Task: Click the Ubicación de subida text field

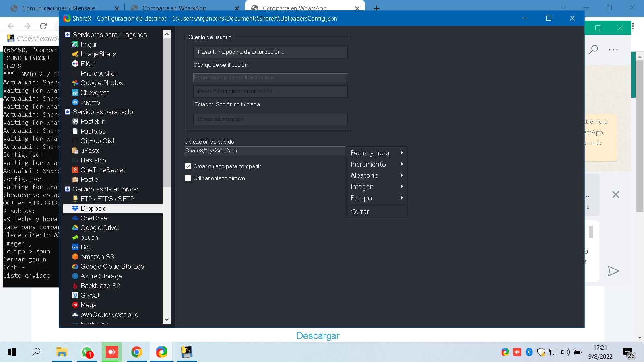Action: tap(265, 151)
